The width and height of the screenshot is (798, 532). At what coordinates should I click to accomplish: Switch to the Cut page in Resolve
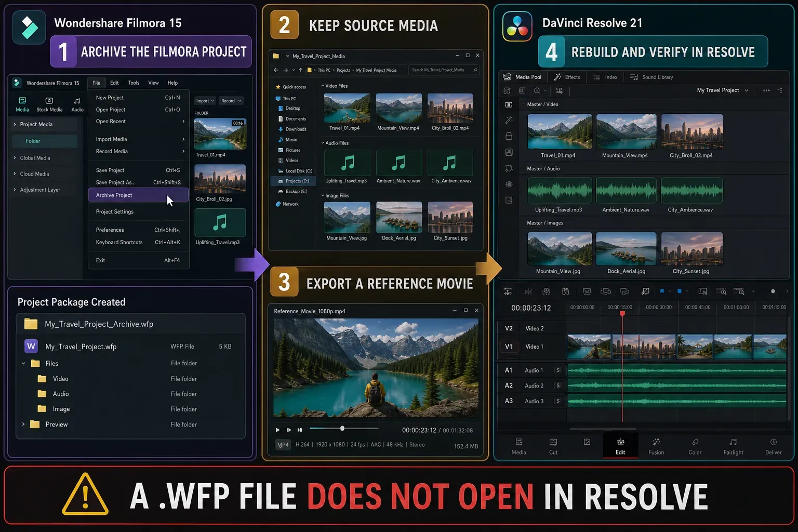553,447
